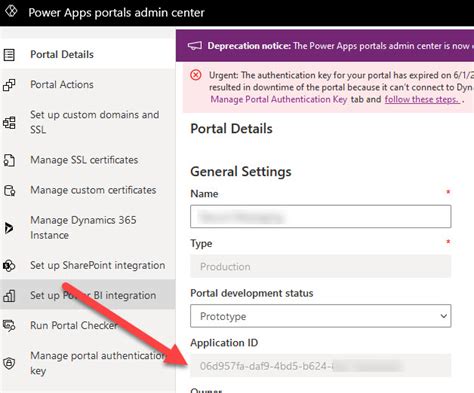Viewport: 474px width, 393px height.
Task: Click the Portal Actions icon
Action: coord(9,85)
